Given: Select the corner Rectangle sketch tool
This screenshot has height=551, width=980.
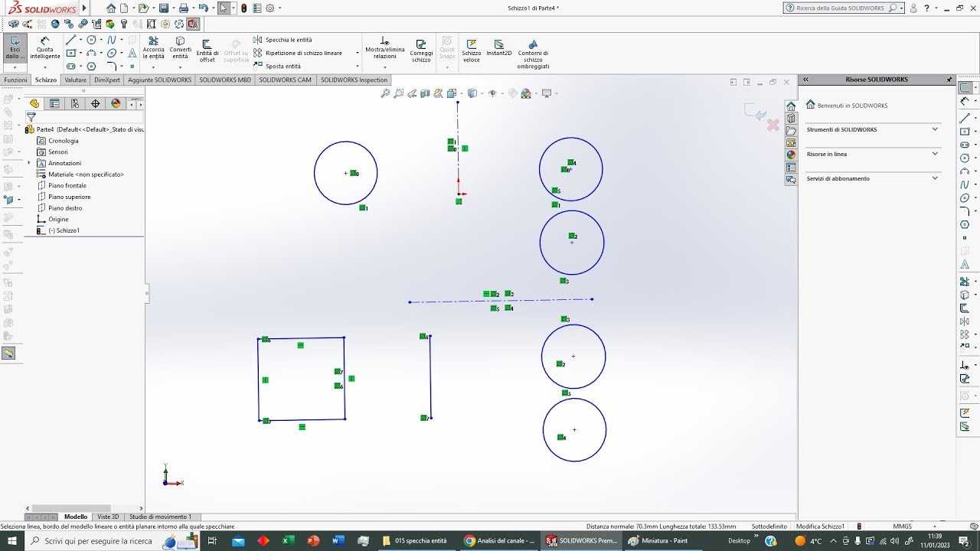Looking at the screenshot, I should (71, 53).
